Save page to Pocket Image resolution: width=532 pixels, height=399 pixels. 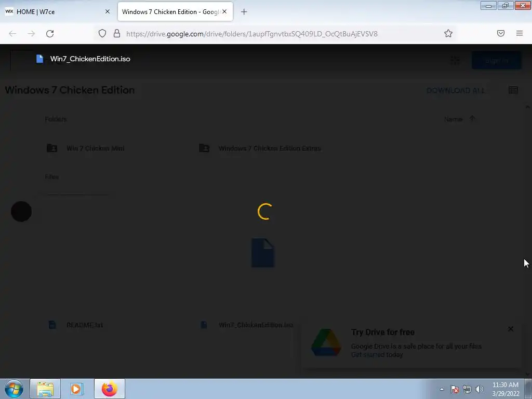tap(501, 33)
